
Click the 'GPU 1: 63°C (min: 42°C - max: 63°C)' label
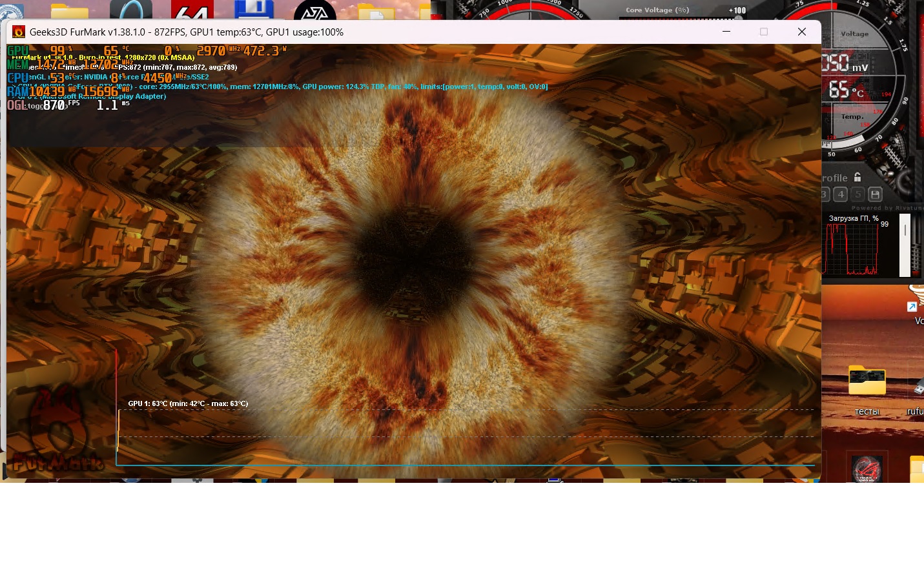[x=188, y=403]
